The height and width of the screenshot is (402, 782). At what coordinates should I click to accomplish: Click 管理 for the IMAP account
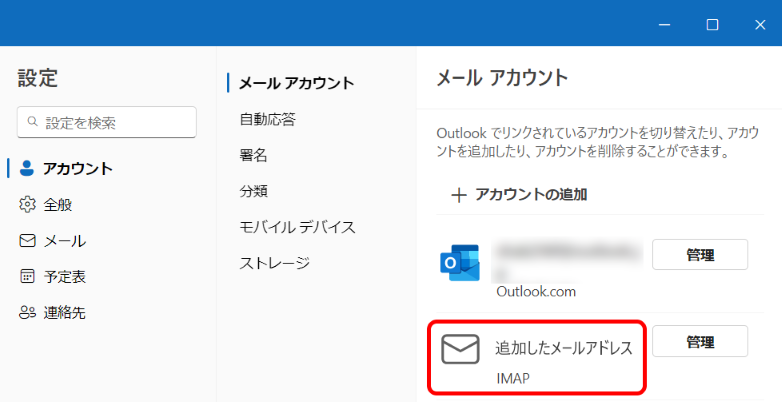click(x=700, y=342)
